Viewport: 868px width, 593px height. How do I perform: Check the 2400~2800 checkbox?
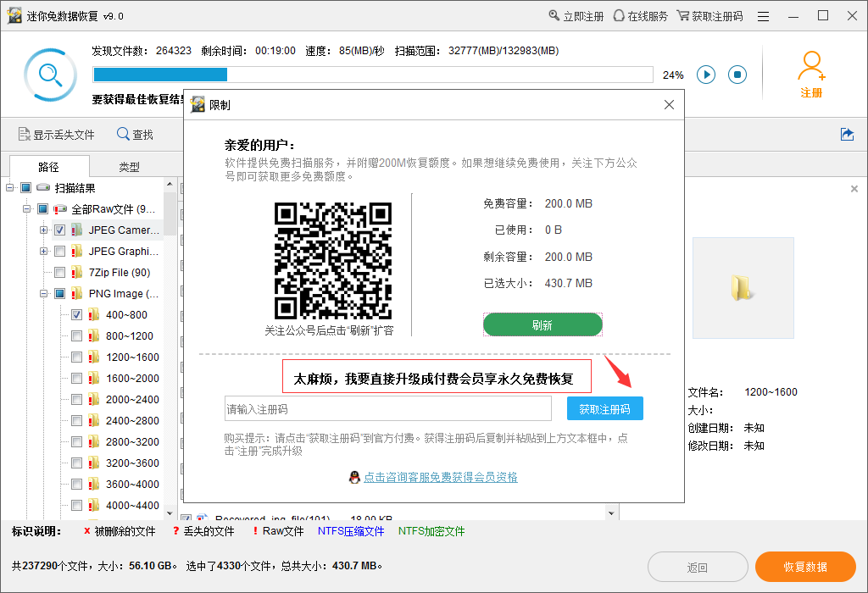coord(77,420)
